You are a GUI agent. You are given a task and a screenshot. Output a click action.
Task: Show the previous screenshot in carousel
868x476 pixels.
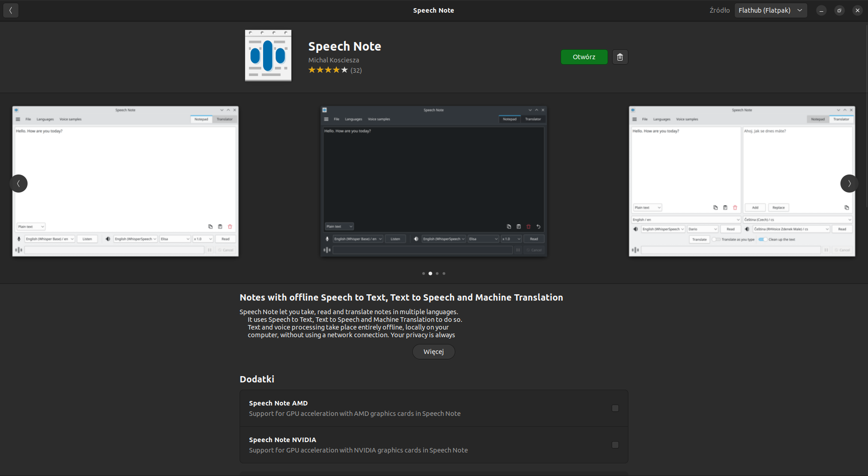(x=19, y=184)
